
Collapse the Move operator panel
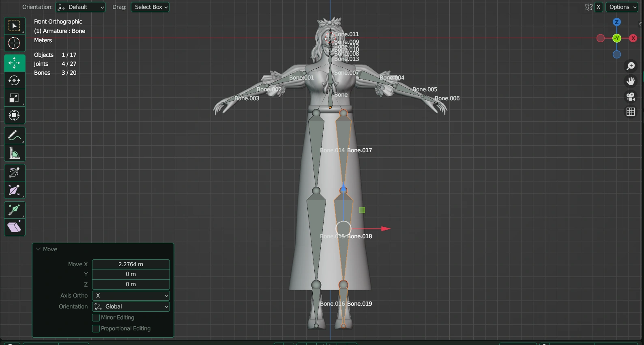pyautogui.click(x=39, y=249)
